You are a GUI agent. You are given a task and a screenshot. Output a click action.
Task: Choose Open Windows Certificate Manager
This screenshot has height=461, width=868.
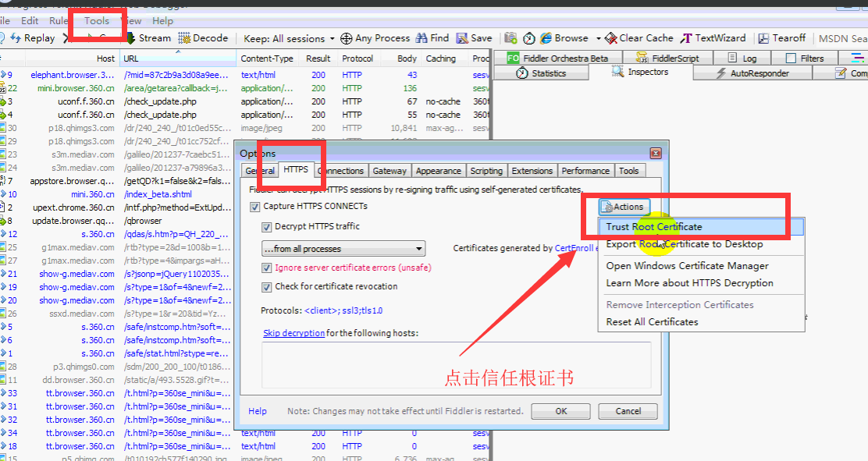click(701, 266)
